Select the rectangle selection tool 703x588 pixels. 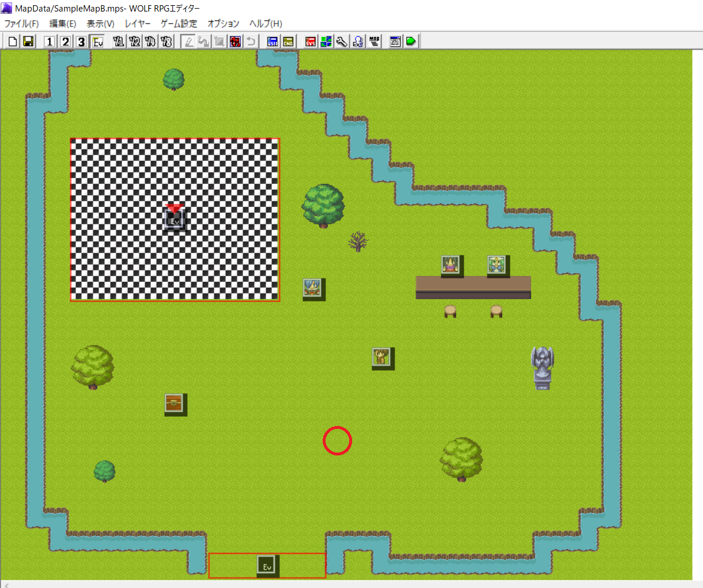point(219,42)
